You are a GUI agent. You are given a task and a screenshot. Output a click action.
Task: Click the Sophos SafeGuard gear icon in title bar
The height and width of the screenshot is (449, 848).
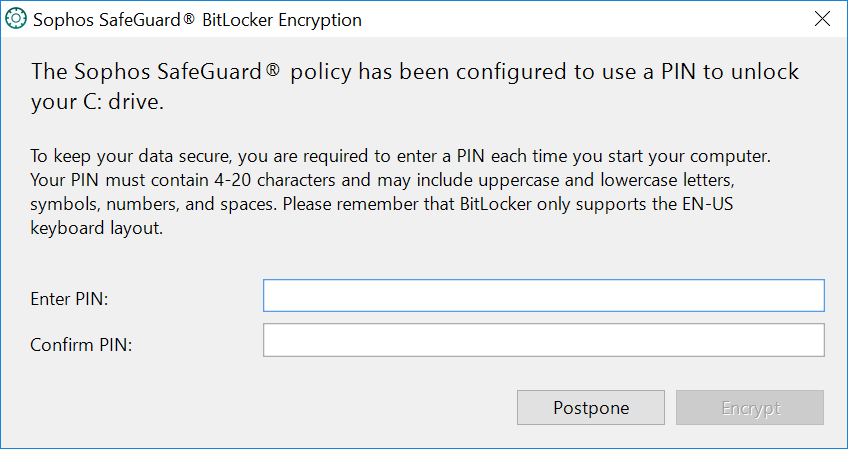pyautogui.click(x=15, y=19)
